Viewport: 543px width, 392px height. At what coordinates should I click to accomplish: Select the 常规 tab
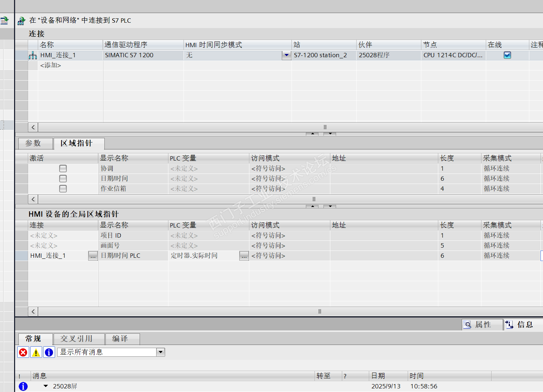(x=35, y=339)
